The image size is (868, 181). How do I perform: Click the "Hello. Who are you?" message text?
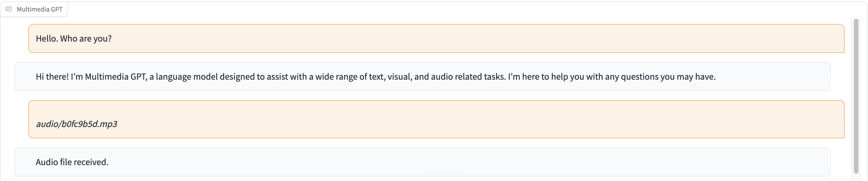tap(74, 38)
